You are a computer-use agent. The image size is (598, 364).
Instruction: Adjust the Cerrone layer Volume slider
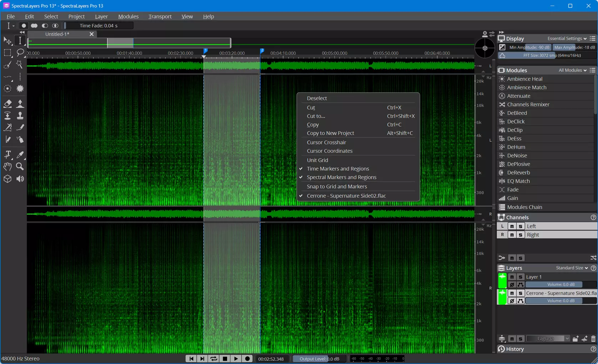(x=561, y=301)
